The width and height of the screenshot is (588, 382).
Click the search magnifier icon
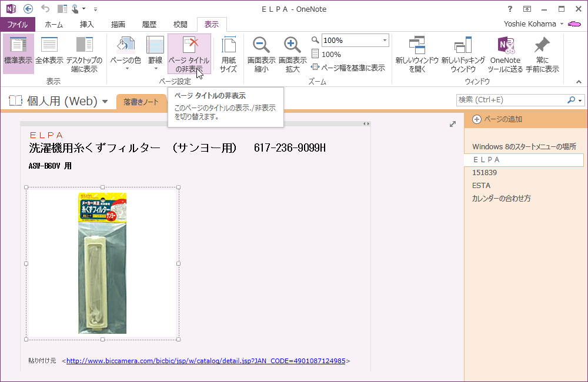[x=572, y=100]
